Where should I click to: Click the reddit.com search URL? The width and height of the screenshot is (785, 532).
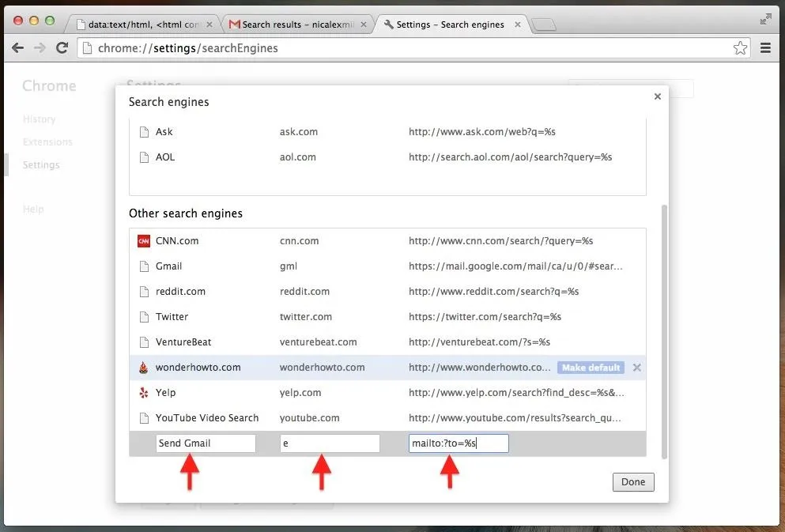(x=493, y=292)
